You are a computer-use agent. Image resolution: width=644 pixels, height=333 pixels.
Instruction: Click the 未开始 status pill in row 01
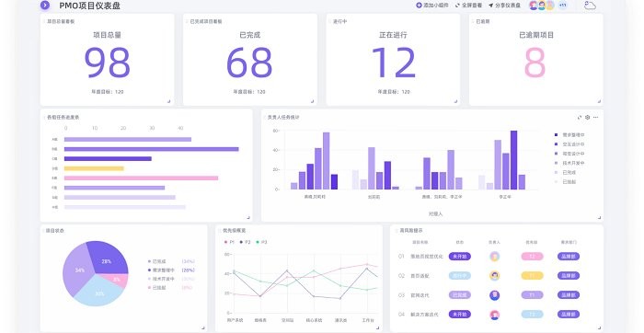coord(460,257)
